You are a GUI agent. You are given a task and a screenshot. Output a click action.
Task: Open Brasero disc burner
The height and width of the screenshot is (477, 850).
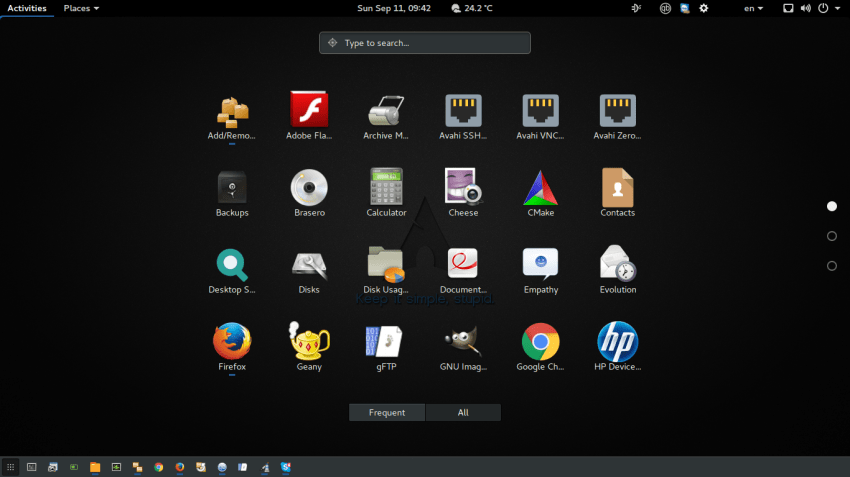[309, 187]
